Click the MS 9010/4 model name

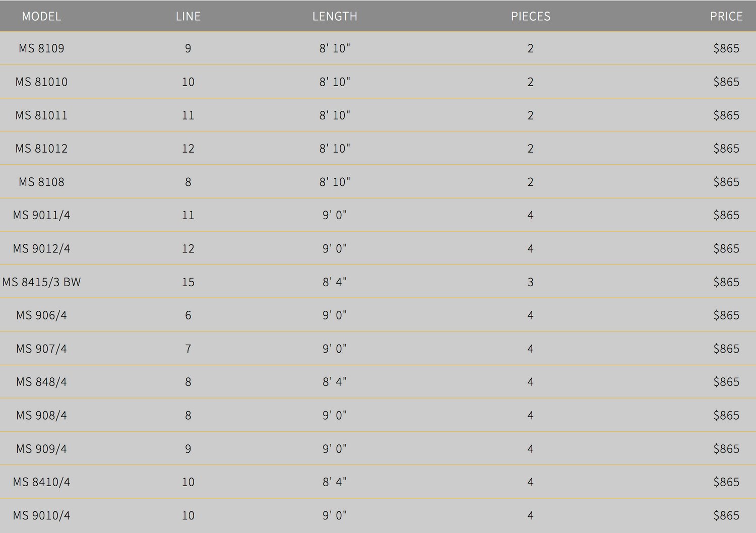click(x=41, y=515)
